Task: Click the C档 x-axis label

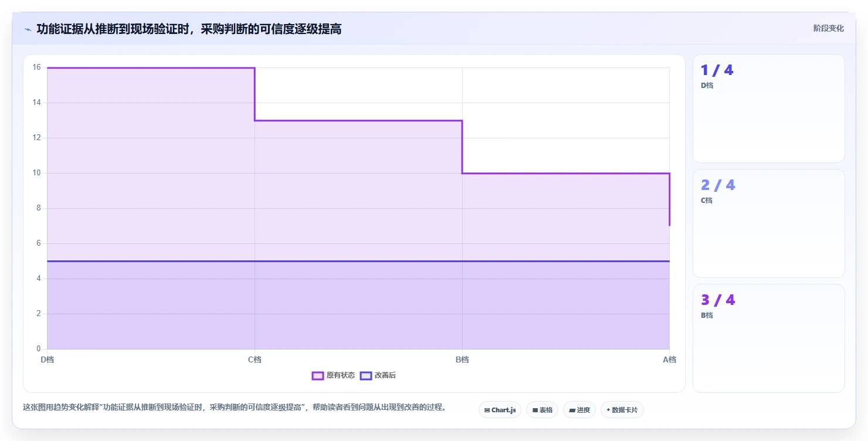Action: [255, 359]
